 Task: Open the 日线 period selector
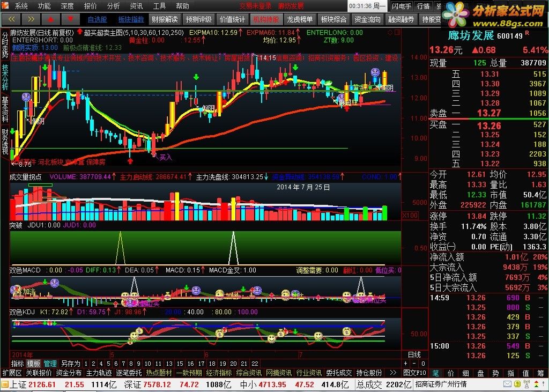414,354
